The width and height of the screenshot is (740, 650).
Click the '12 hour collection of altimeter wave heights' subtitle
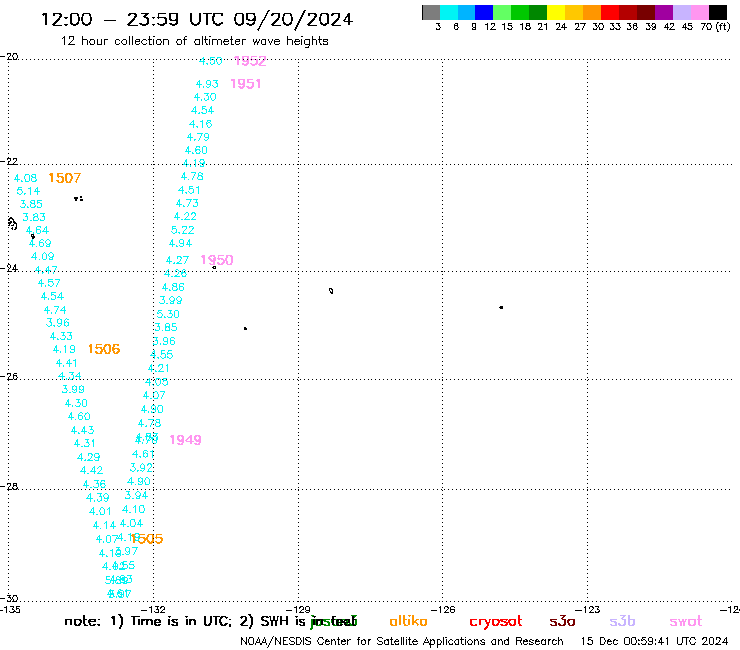pyautogui.click(x=194, y=41)
